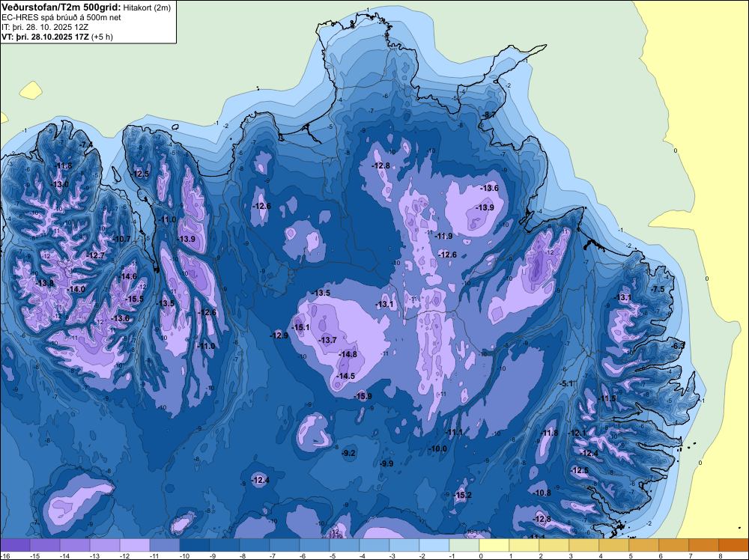The image size is (749, 560).
Task: Click the title 'Veðurstofan/T2m 500grid: Hitakort (2m)'
Action: (85, 7)
